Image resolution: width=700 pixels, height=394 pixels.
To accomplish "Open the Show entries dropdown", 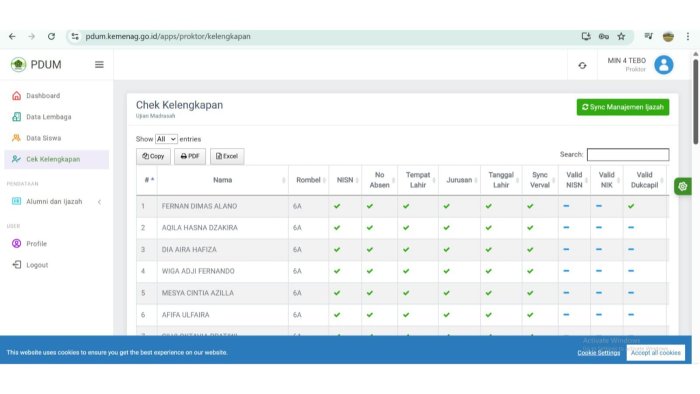I will (166, 139).
